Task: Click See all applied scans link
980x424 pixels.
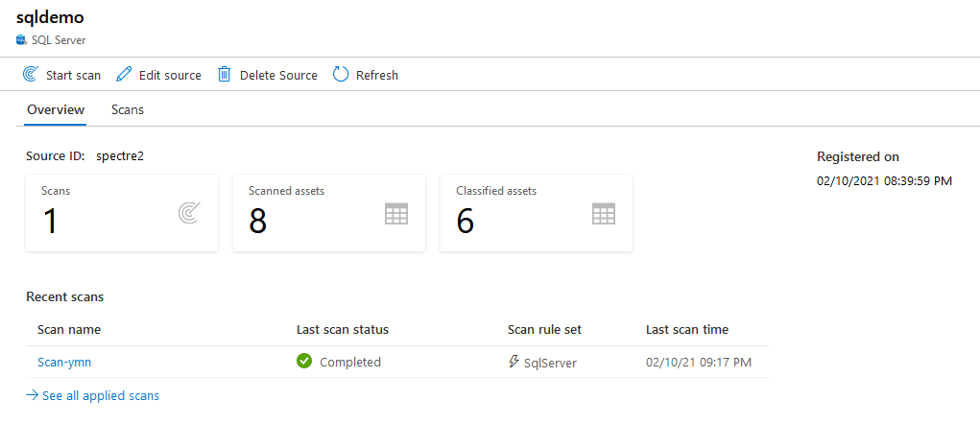Action: tap(100, 395)
